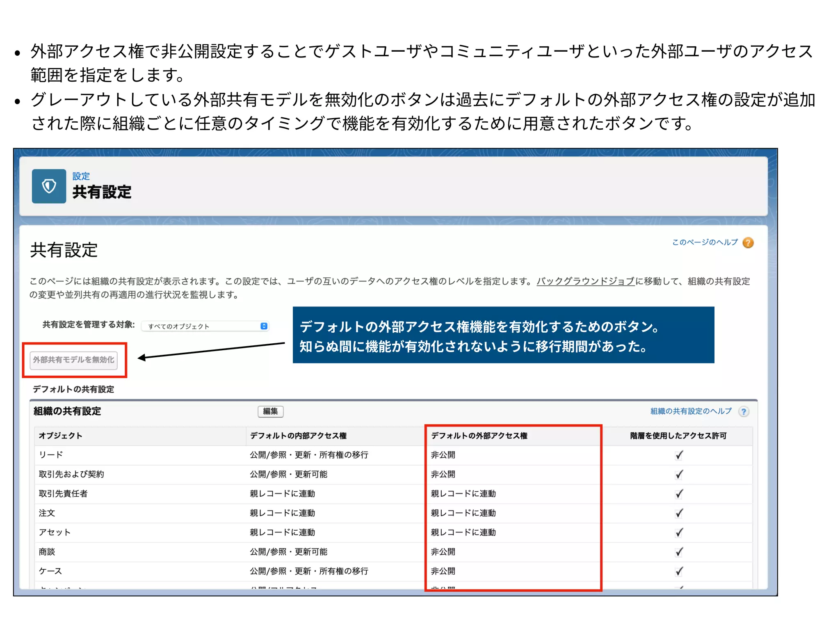Click the help icon next to 組織の共有設定のヘルプ
Image resolution: width=840 pixels, height=630 pixels.
click(744, 411)
